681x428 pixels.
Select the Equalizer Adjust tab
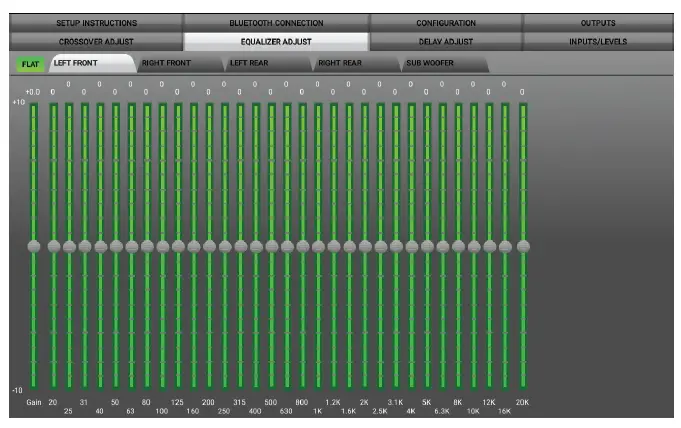276,42
